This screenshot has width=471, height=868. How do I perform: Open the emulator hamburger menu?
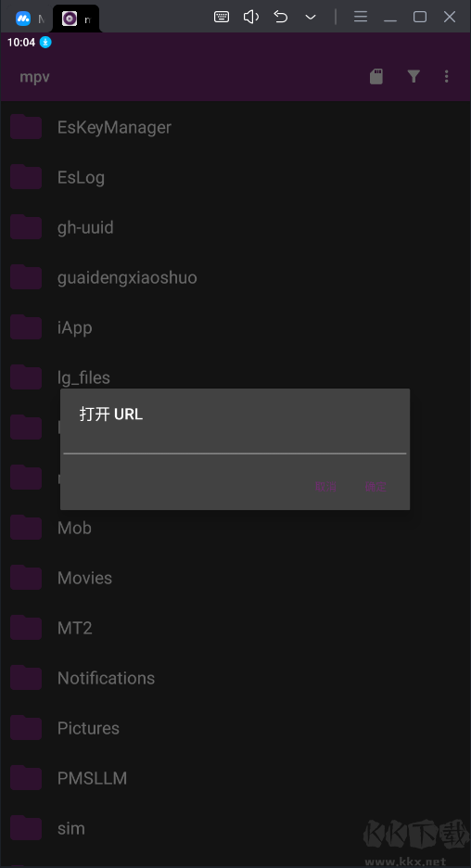361,18
